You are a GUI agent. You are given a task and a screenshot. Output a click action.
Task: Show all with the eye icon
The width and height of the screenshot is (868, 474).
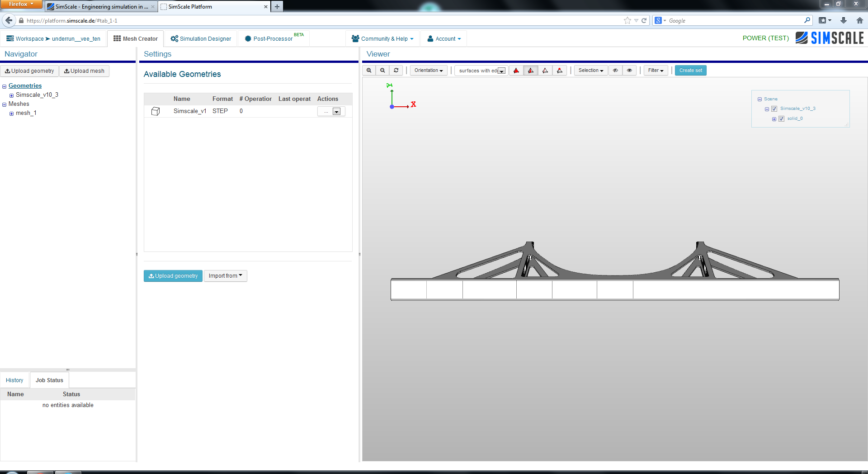point(629,71)
